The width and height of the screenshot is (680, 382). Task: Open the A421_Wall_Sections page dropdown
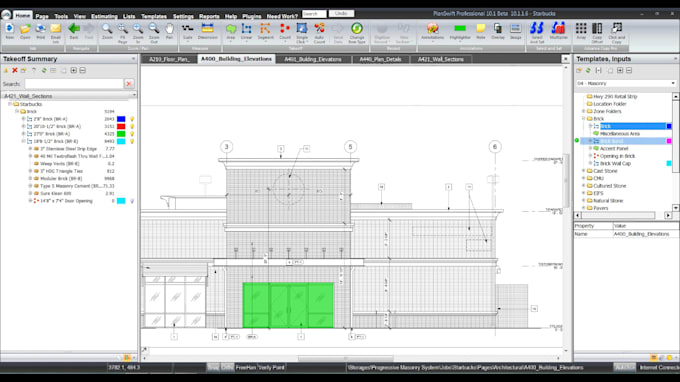click(x=134, y=95)
